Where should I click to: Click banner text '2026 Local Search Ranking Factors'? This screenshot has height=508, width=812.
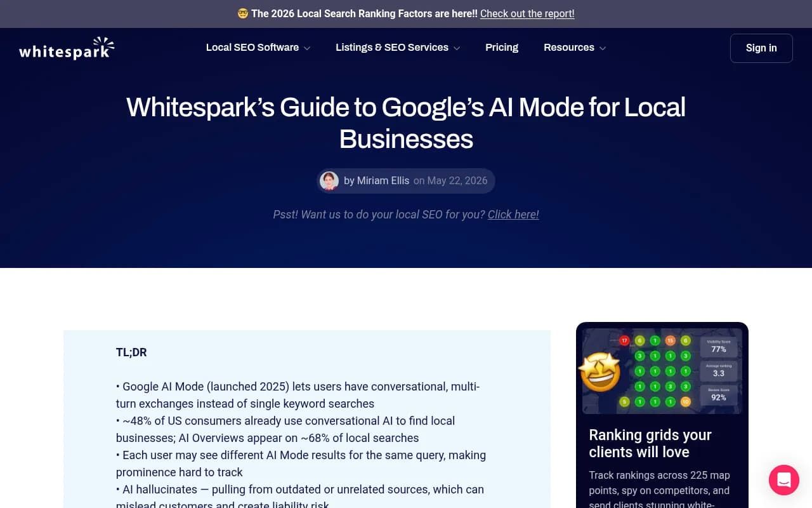point(373,13)
